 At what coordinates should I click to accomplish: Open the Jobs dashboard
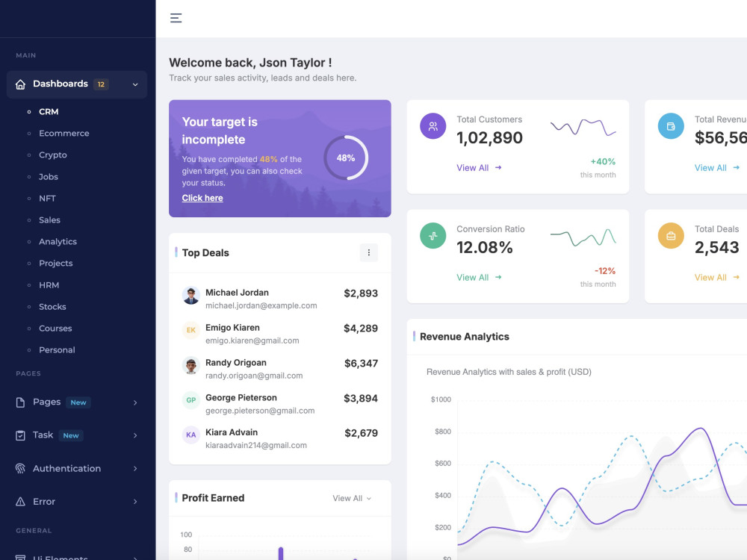point(48,177)
